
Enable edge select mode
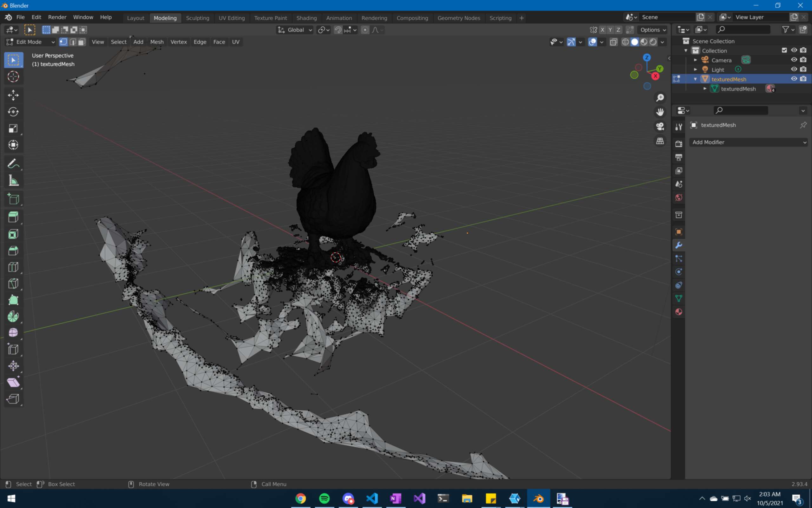pos(72,42)
